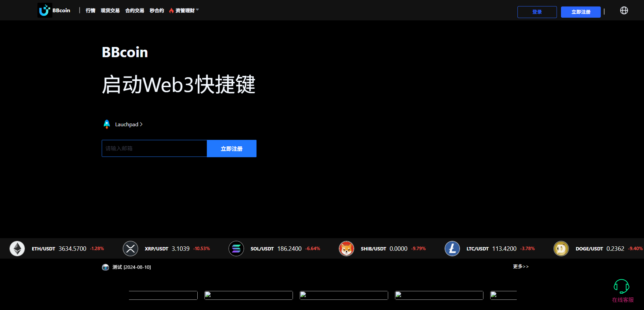Expand the 资管理财 dropdown arrow

pyautogui.click(x=197, y=10)
